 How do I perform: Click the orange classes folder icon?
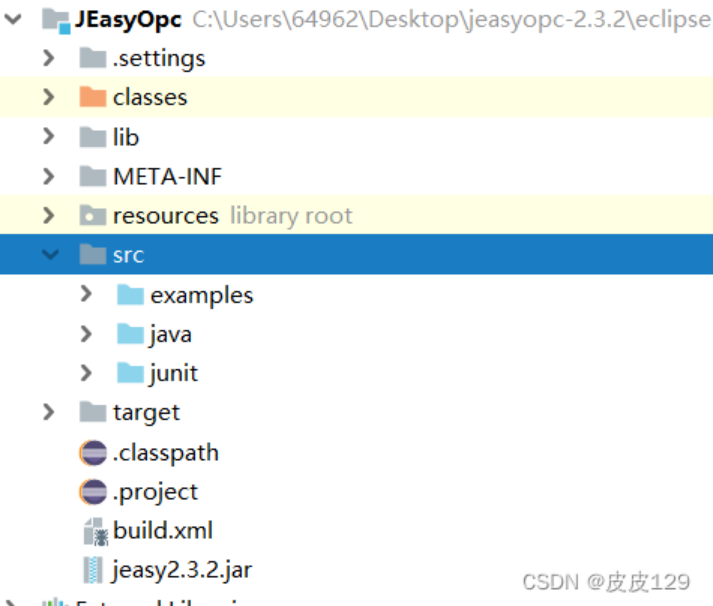pyautogui.click(x=93, y=97)
